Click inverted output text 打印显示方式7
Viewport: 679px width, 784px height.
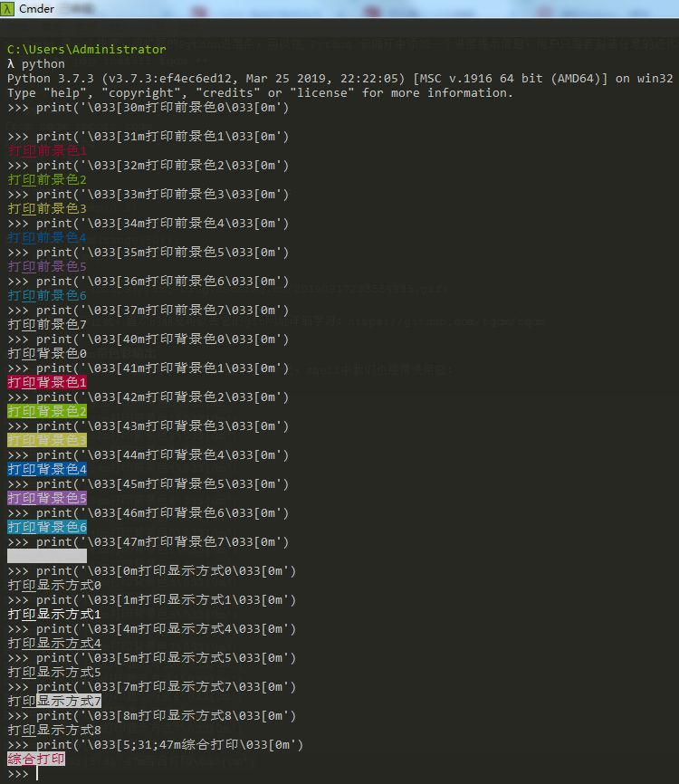[54, 702]
